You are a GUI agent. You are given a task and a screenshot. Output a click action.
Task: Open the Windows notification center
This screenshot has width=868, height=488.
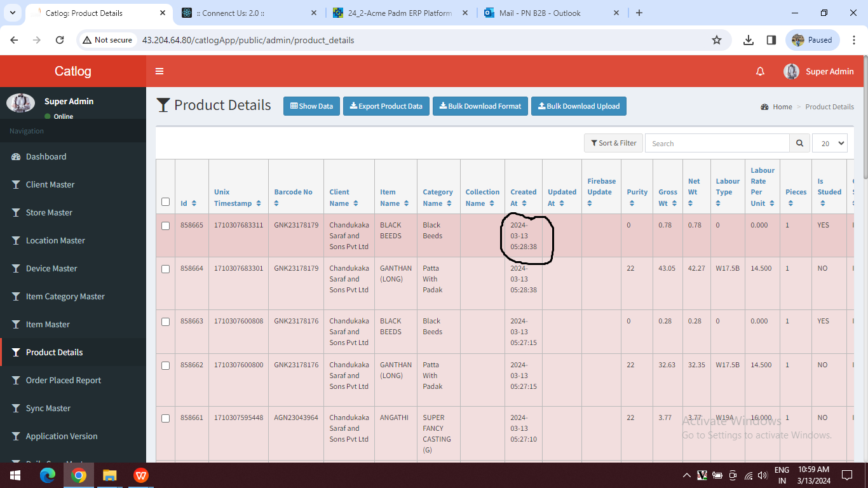[x=846, y=475]
